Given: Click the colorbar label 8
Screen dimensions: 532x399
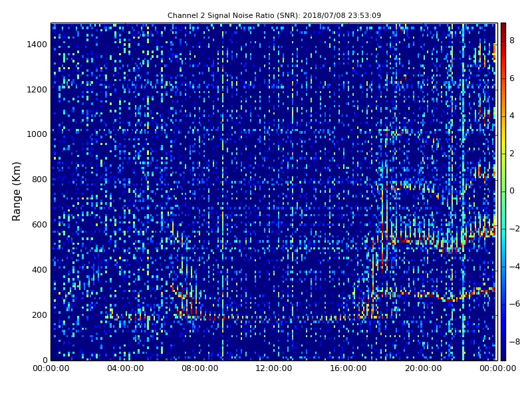Looking at the screenshot, I should 512,41.
